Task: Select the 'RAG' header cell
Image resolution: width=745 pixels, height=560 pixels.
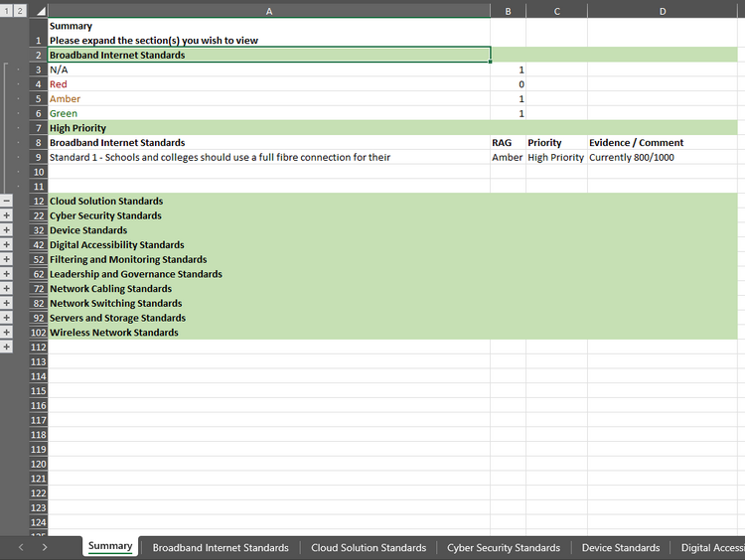Action: click(x=508, y=143)
